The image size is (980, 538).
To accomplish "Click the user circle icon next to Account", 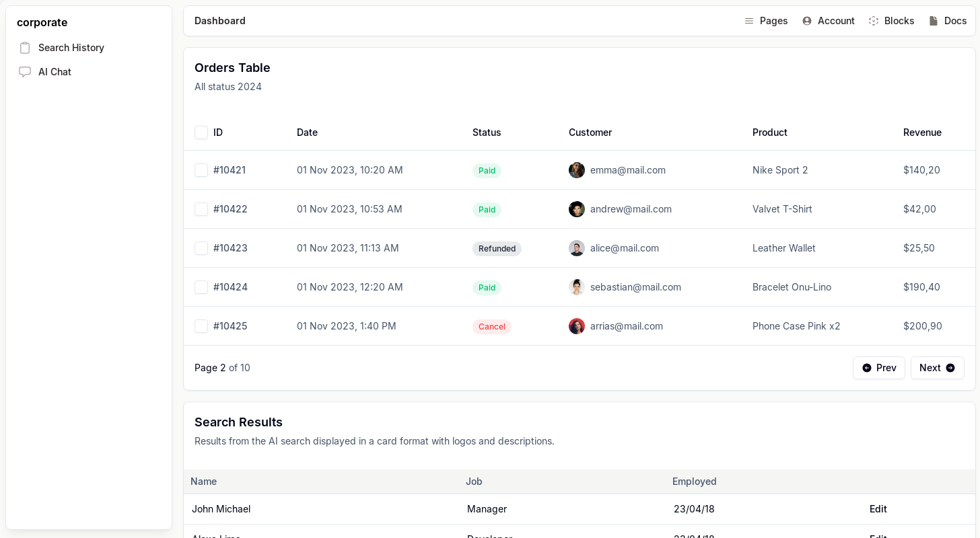I will 806,21.
